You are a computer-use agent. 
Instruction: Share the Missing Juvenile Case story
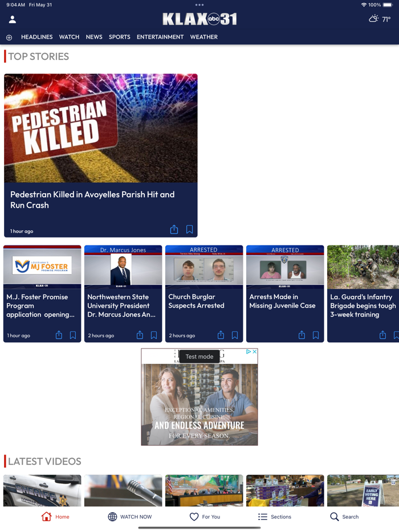coord(302,335)
